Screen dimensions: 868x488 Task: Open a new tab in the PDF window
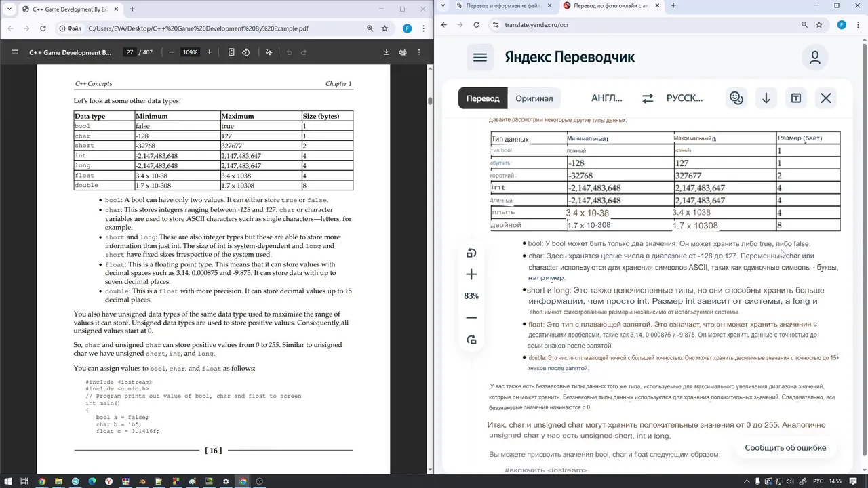(132, 9)
